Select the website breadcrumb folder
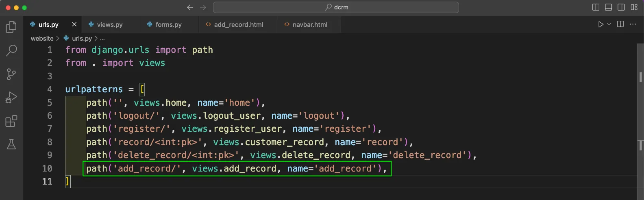Screen dimensions: 644x200 (x=42, y=38)
